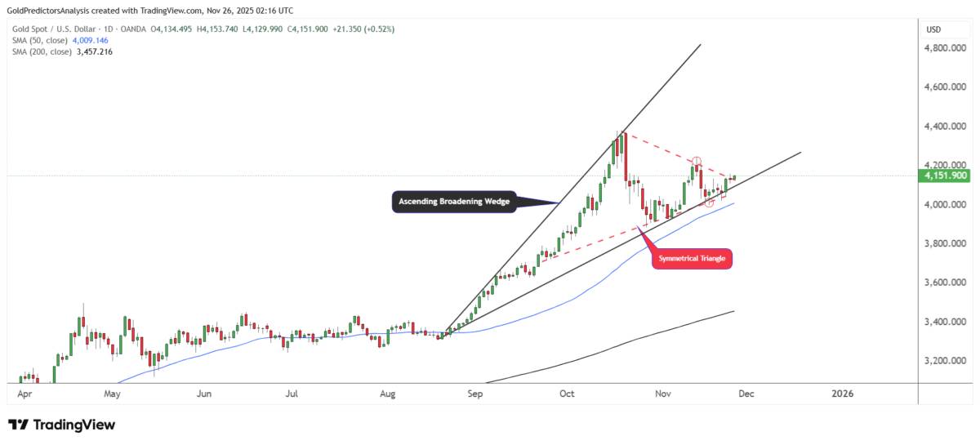This screenshot has height=445, width=980.
Task: Click the green current price tag 4,151.900
Action: click(x=946, y=176)
